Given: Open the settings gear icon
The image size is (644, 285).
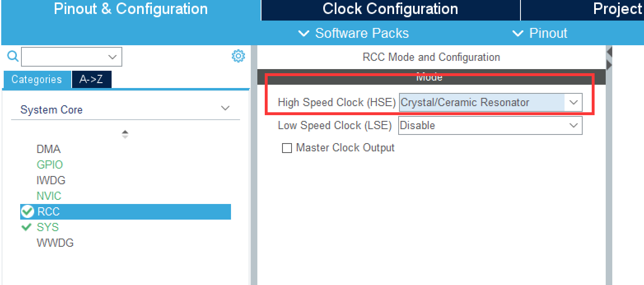Looking at the screenshot, I should 238,56.
